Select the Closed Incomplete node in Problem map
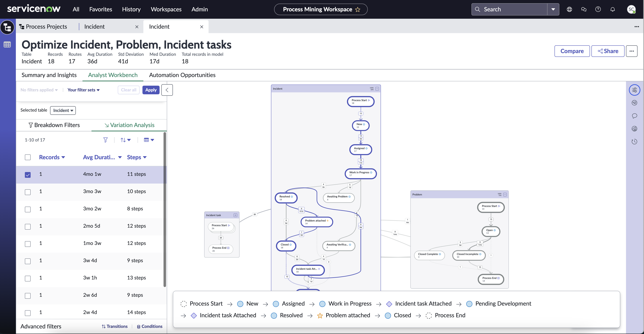The height and width of the screenshot is (334, 644). (x=469, y=255)
